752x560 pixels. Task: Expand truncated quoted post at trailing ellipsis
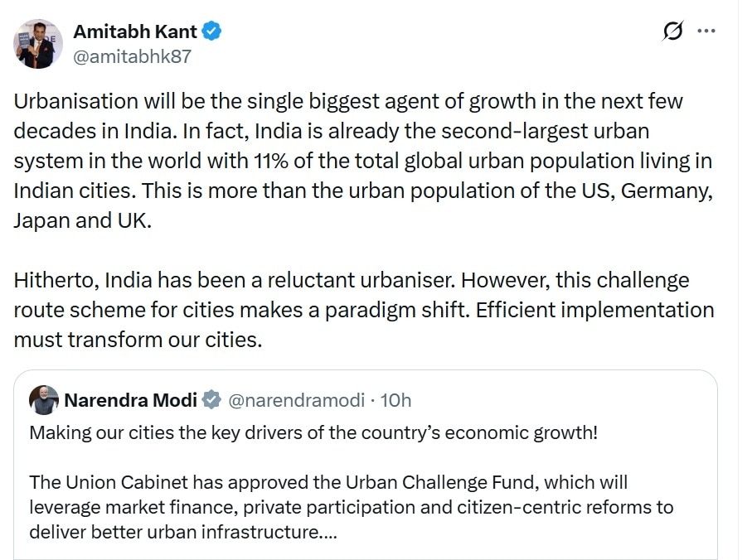pos(328,532)
